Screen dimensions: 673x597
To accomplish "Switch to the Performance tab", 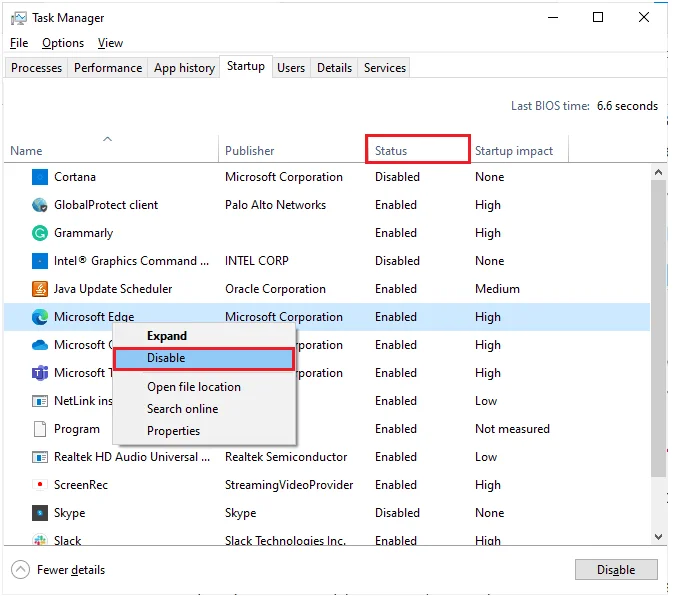I will coord(108,68).
